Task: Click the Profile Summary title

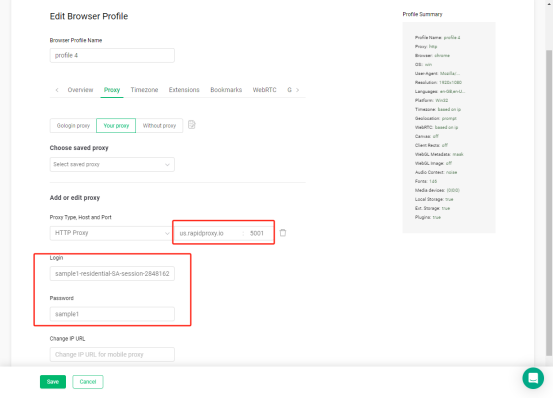Action: click(x=422, y=14)
